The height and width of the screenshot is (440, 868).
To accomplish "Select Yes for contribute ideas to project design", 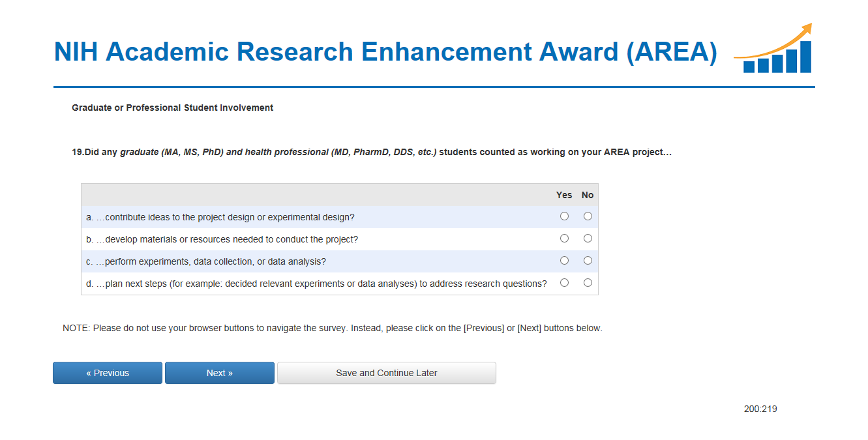I will pyautogui.click(x=564, y=216).
